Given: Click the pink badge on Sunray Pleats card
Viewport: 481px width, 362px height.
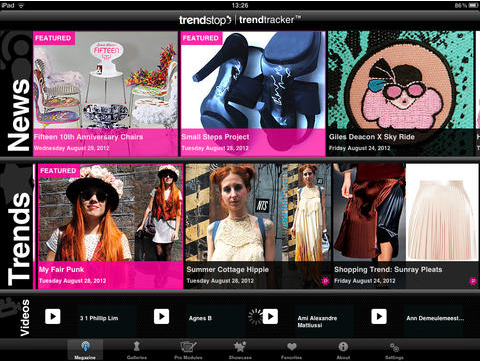Looking at the screenshot, I should (x=473, y=281).
